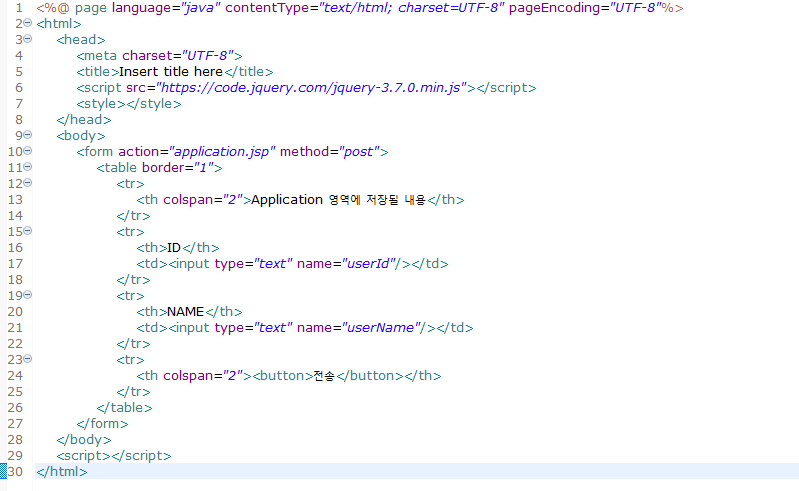The height and width of the screenshot is (491, 799).
Task: Collapse the html fold on line 2
Action: click(28, 23)
